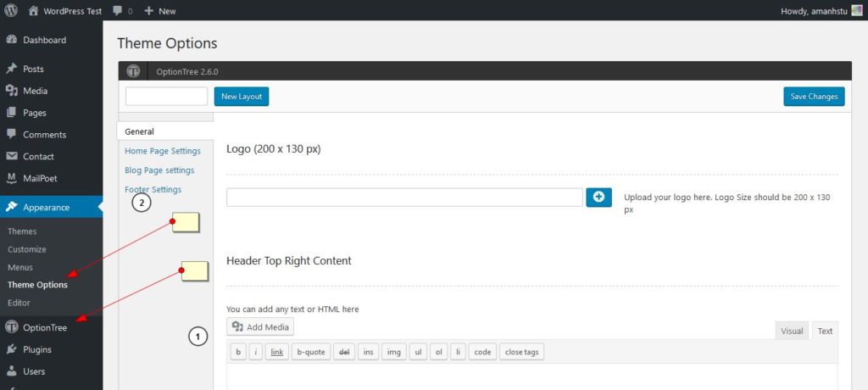Click the bold b quicktag button
This screenshot has height=390, width=868.
[238, 352]
